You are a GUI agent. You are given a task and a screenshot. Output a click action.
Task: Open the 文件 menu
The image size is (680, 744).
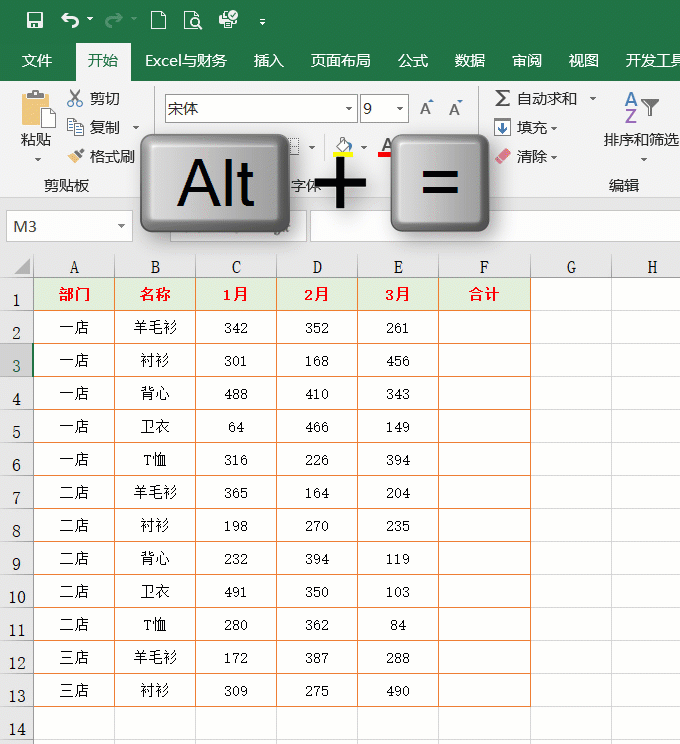[x=37, y=60]
